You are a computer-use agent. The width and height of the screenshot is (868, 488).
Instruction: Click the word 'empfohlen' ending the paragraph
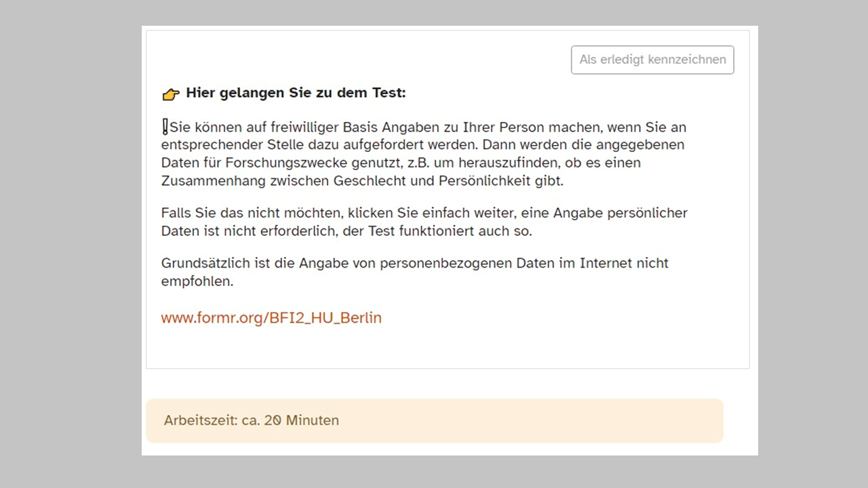pyautogui.click(x=195, y=281)
